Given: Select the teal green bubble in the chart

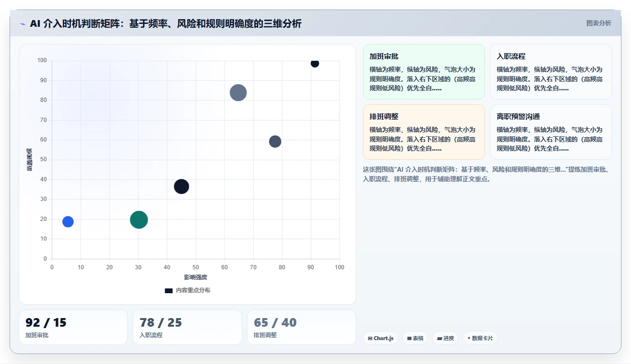Looking at the screenshot, I should 139,220.
